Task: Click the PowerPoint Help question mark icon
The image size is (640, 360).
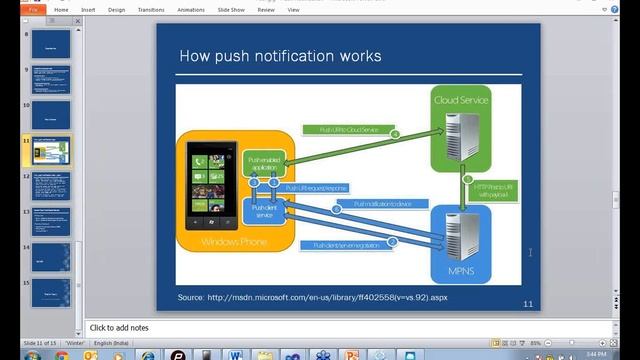Action: click(614, 10)
